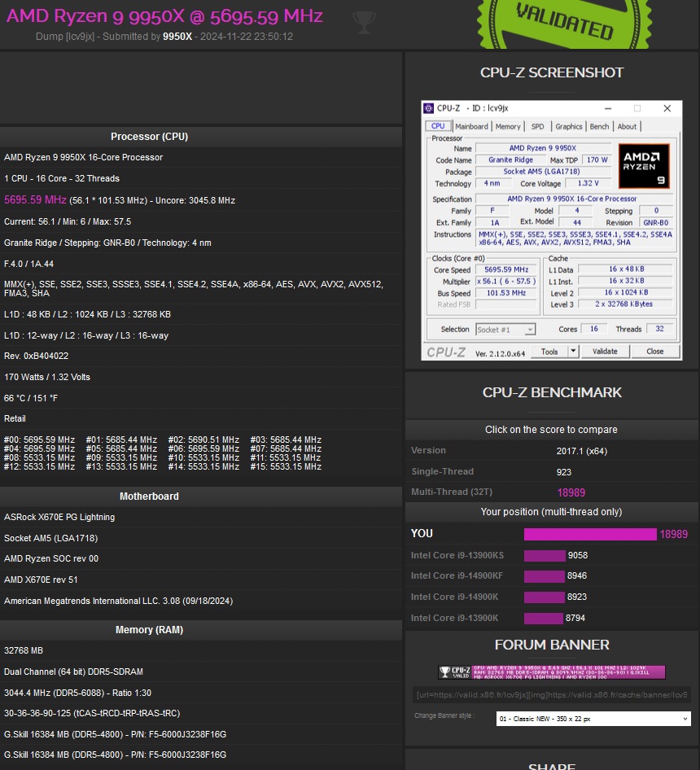Click the Intel Core i9-14900KF benchmark bar
This screenshot has width=700, height=770.
(545, 576)
